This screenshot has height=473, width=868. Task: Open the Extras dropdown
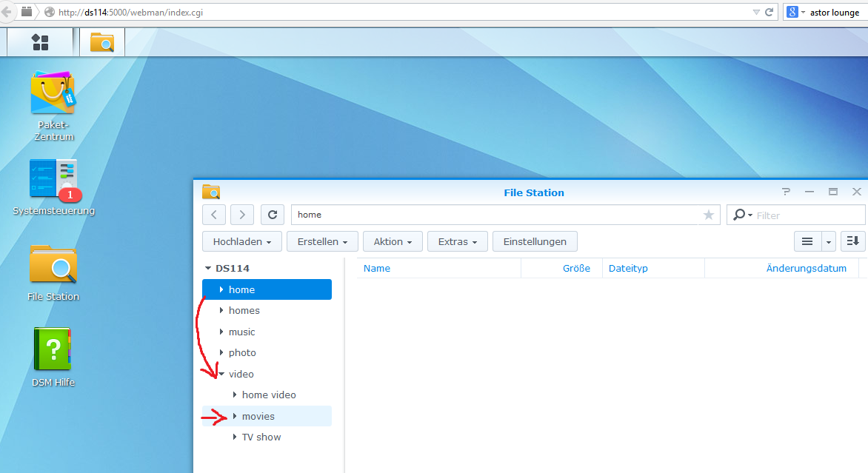click(457, 242)
